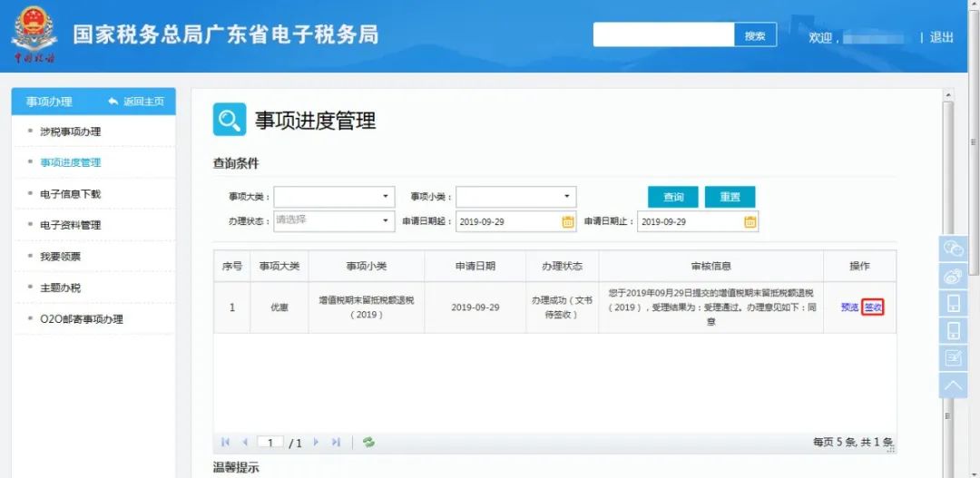Open calendar picker for 申请日期起
The image size is (980, 478).
click(567, 222)
